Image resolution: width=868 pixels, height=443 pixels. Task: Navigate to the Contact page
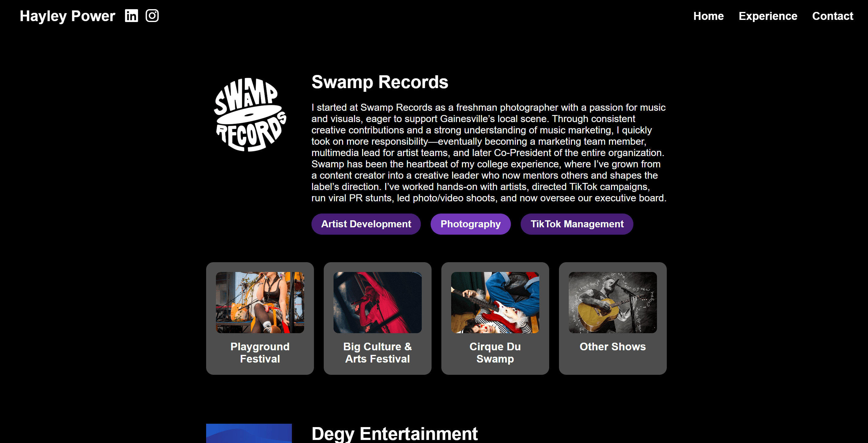point(832,16)
